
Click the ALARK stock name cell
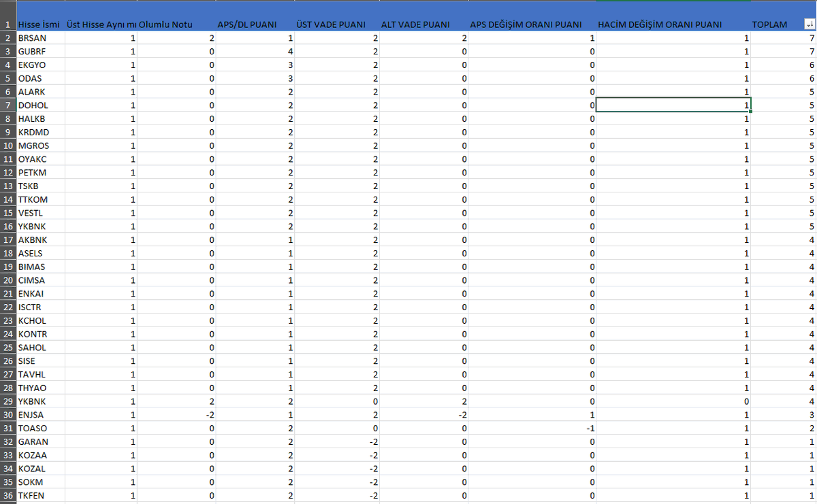click(39, 92)
